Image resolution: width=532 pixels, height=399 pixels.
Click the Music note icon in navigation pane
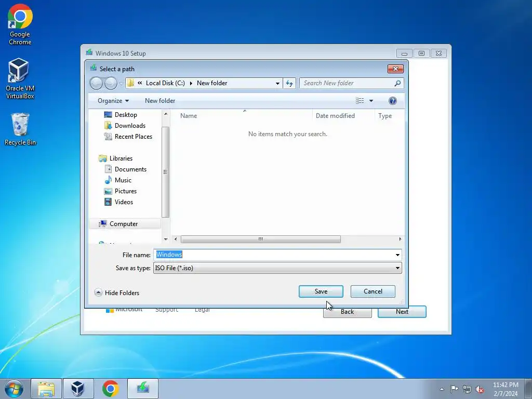coord(108,180)
